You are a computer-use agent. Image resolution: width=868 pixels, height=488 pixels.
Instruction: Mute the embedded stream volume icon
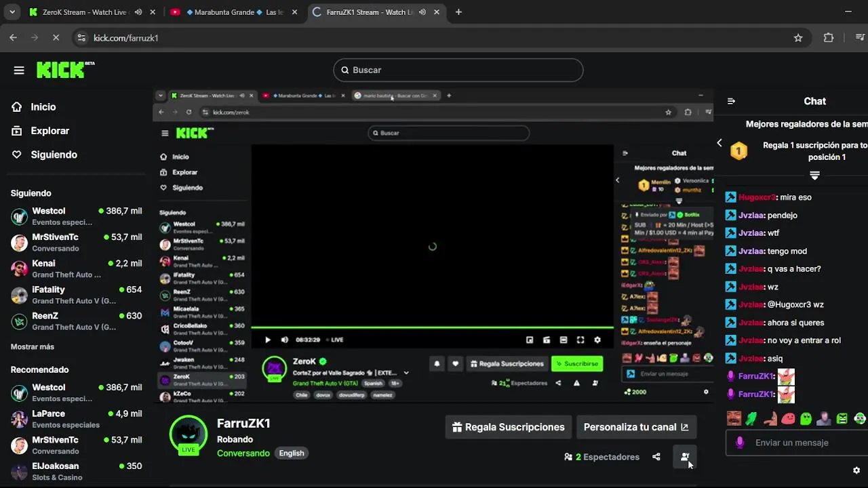pos(285,340)
